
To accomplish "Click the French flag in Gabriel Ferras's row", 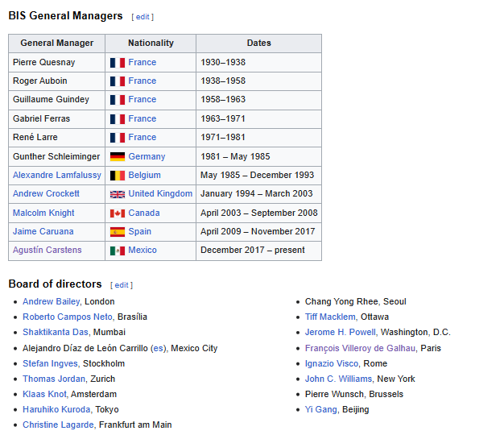I will (x=118, y=119).
